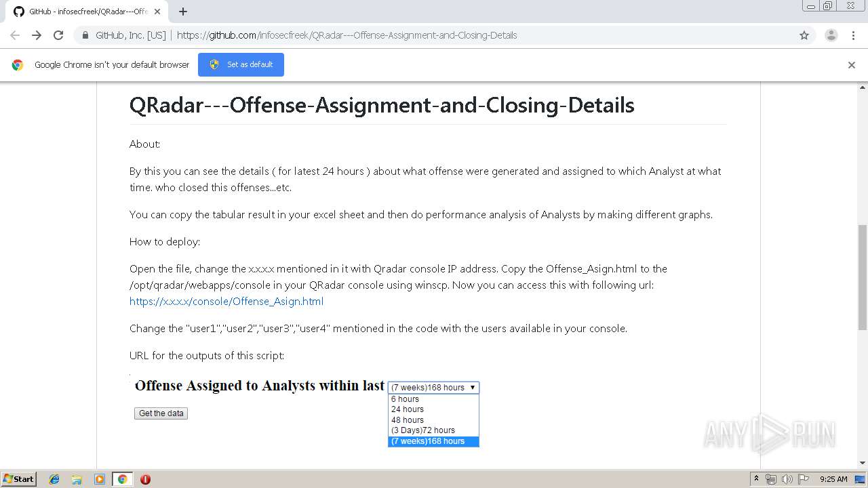The image size is (868, 488).
Task: Bookmark this page with star icon
Action: pos(804,35)
